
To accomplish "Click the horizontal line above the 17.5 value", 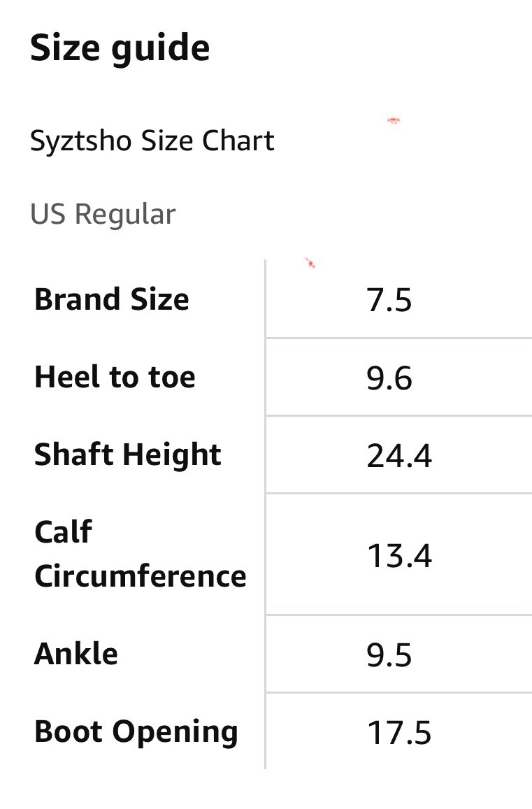I will click(x=398, y=693).
